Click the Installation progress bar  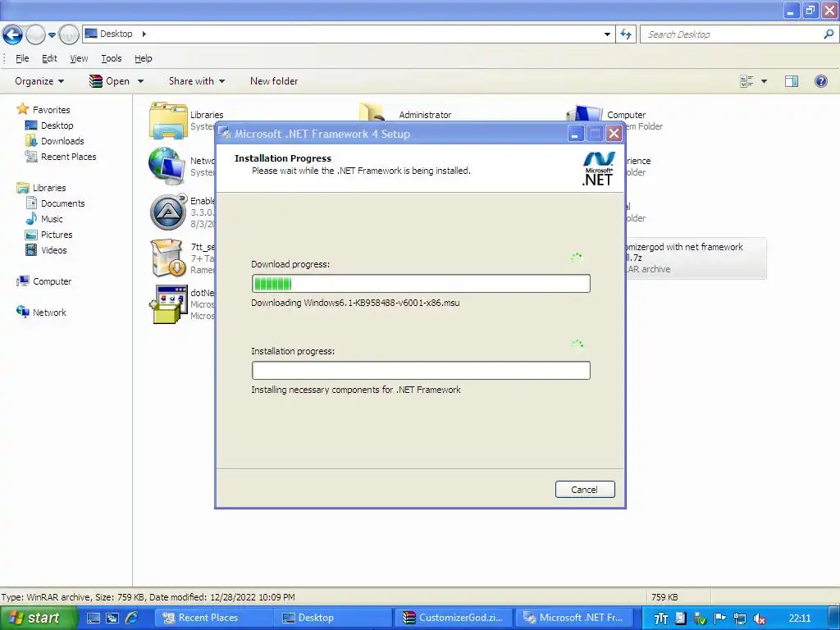click(x=421, y=370)
